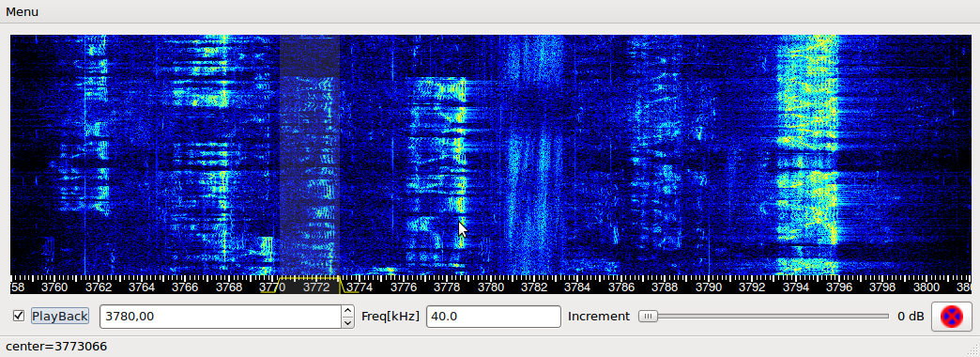
Task: Click the 3762 mark on the frequency scale
Action: click(x=99, y=287)
